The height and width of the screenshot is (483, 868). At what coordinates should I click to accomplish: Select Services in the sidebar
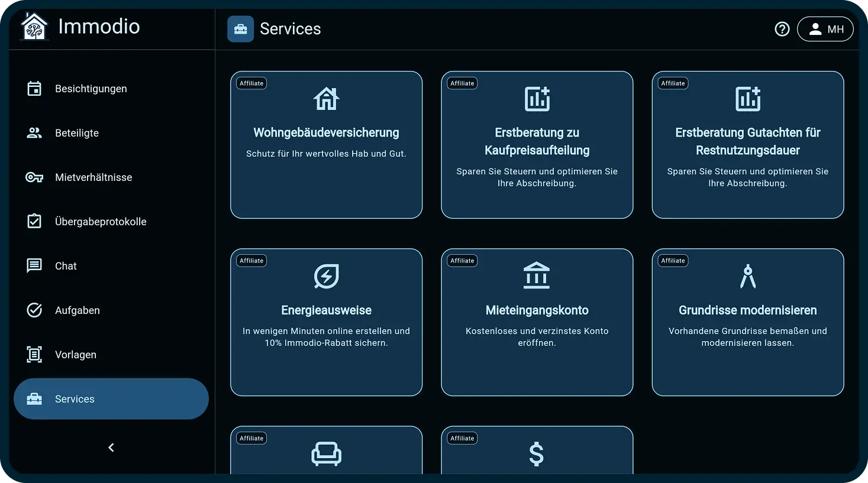111,399
